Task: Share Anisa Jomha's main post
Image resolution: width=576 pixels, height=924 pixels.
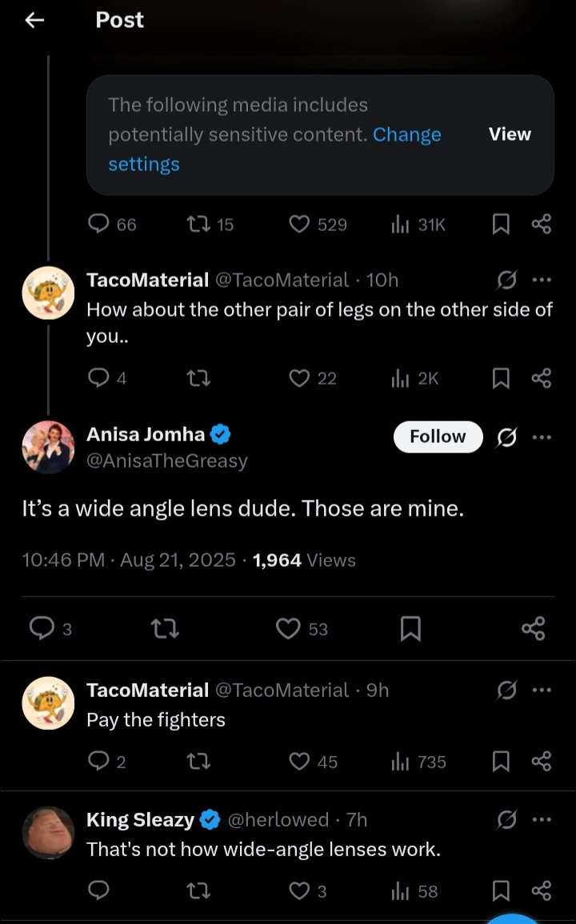Action: [534, 629]
